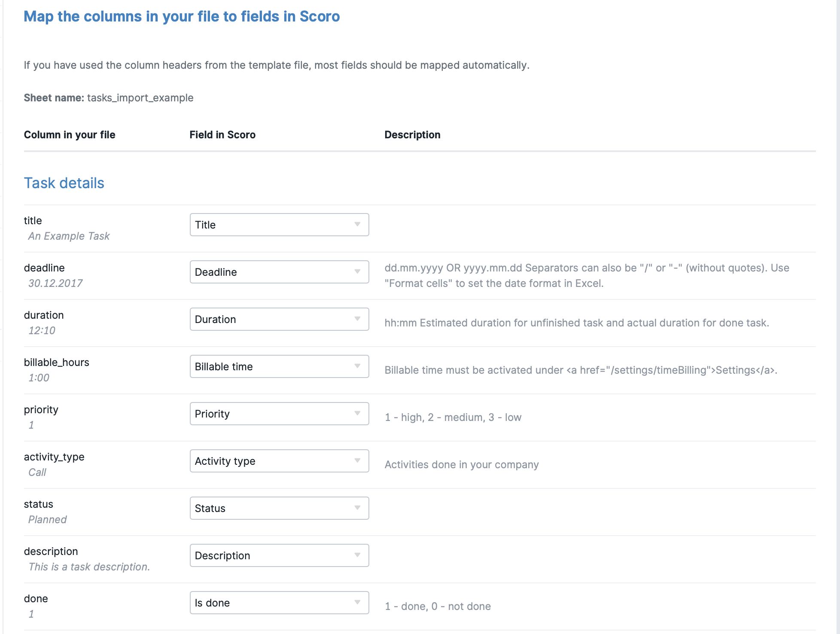The height and width of the screenshot is (634, 840).
Task: Click the sample value 'Call'
Action: click(x=37, y=472)
